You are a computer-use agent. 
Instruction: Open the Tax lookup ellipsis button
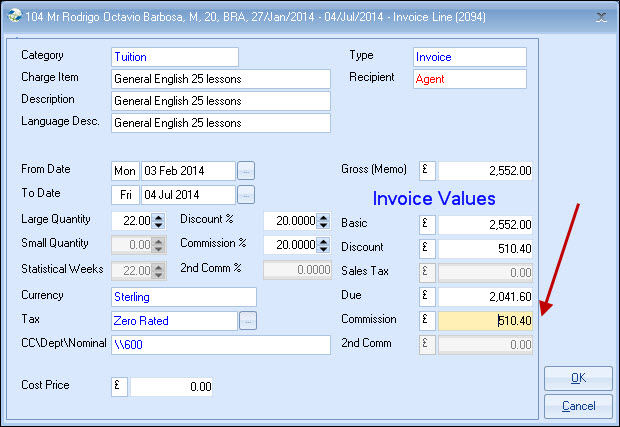click(x=248, y=321)
